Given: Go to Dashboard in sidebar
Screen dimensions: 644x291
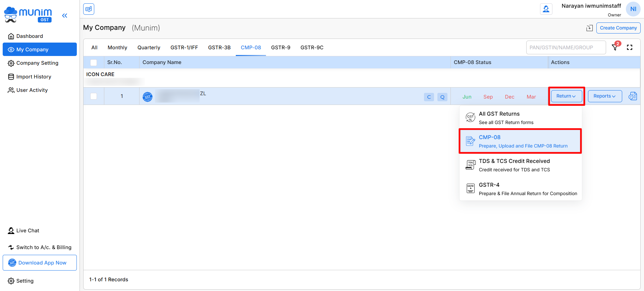Looking at the screenshot, I should coord(40,36).
